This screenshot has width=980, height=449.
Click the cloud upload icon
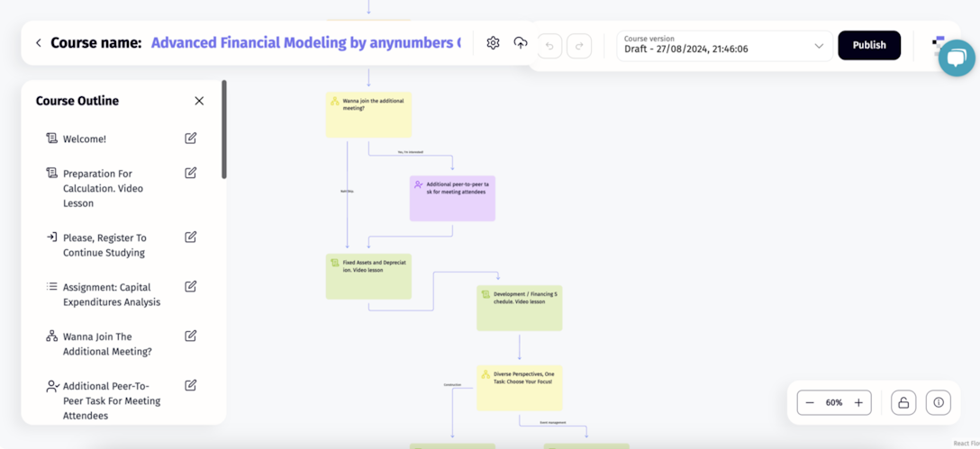[521, 43]
